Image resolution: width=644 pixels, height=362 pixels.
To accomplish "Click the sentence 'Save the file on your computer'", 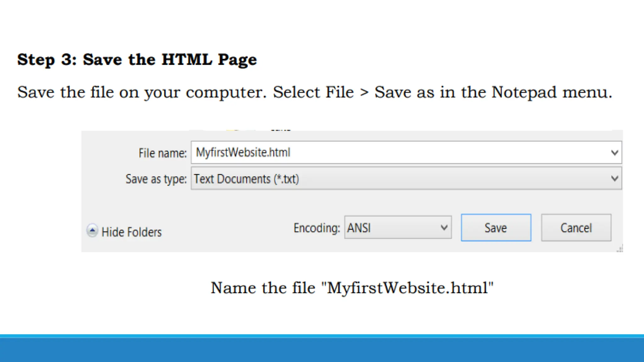I will (x=142, y=92).
